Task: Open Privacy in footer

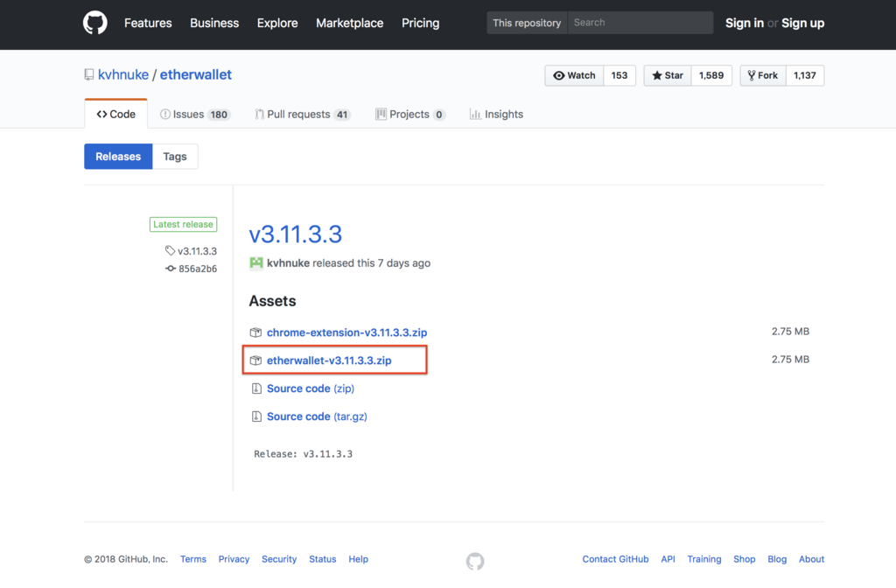Action: 234,559
